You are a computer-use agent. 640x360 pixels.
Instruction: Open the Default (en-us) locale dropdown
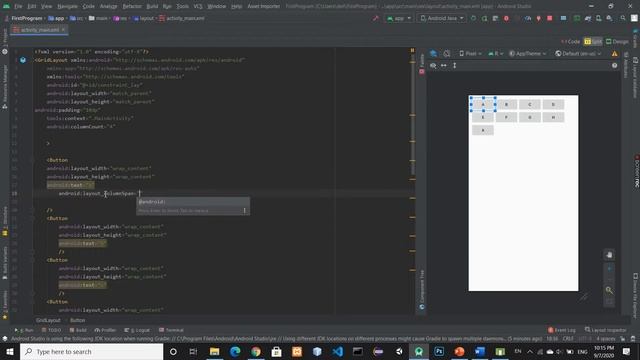[x=578, y=53]
